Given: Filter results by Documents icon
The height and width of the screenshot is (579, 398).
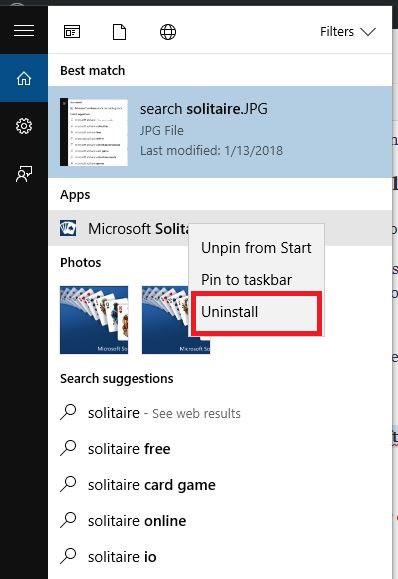Looking at the screenshot, I should (119, 32).
